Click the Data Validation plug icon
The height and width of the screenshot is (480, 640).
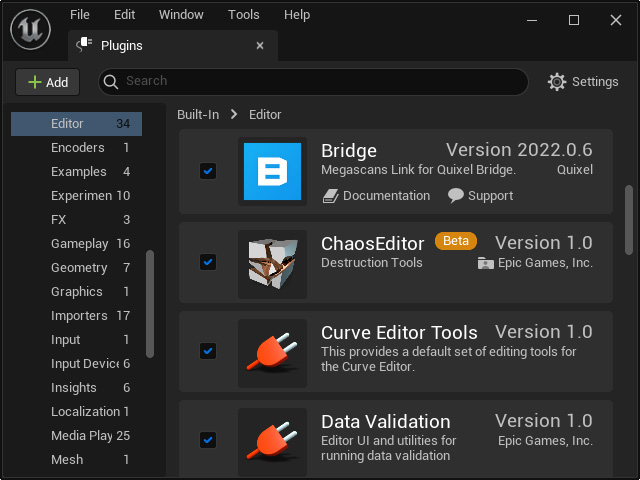point(272,442)
